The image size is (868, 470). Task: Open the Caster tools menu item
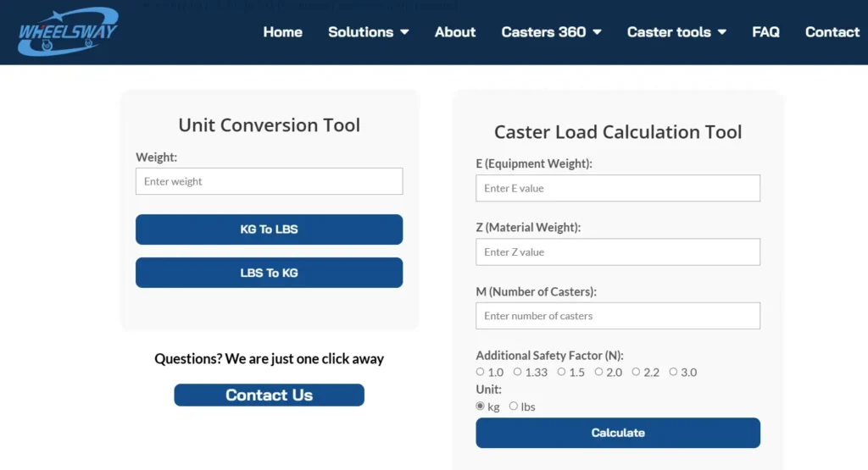click(669, 32)
